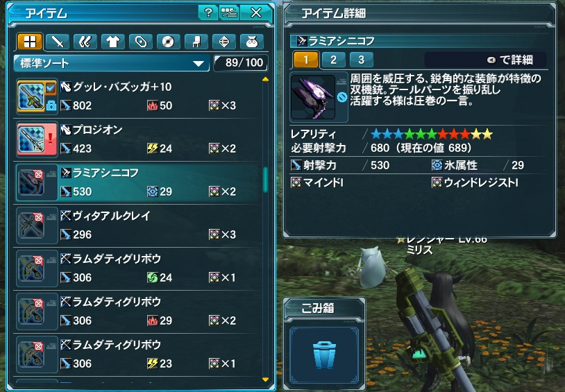This screenshot has height=392, width=565.
Task: Select the ヴィタアルクレイ item row
Action: 137,225
